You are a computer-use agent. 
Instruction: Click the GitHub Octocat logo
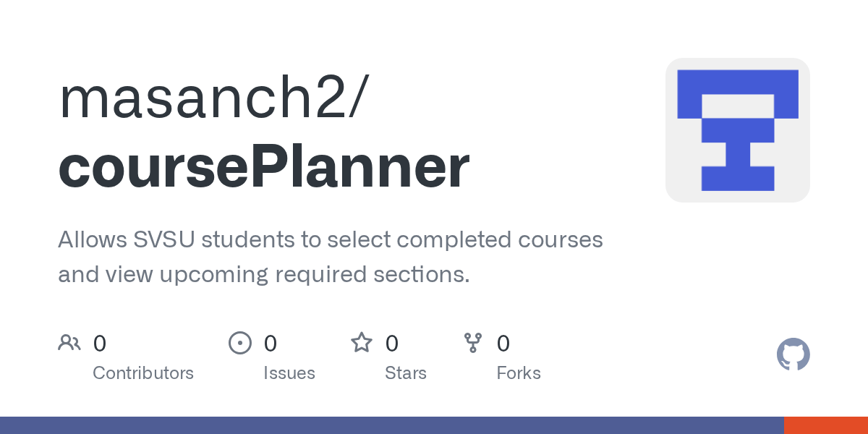point(793,354)
